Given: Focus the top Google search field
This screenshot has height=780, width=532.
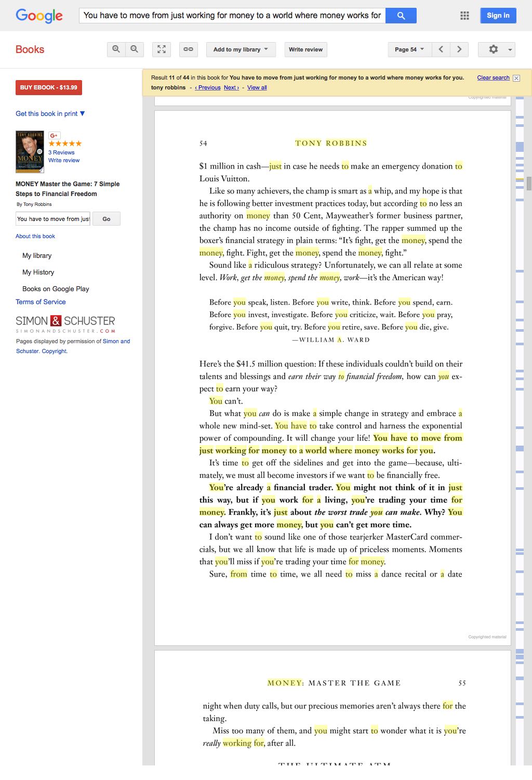Looking at the screenshot, I should coord(232,16).
